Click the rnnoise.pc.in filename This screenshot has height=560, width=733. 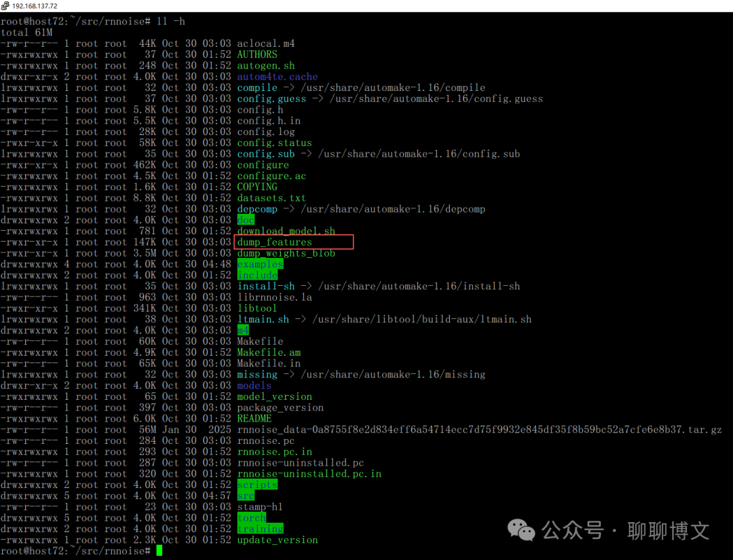pyautogui.click(x=274, y=451)
